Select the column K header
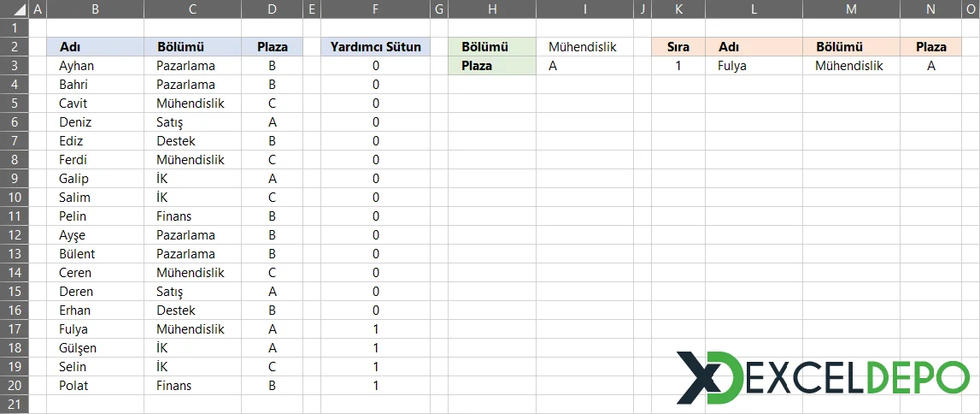The width and height of the screenshot is (980, 414). pos(678,9)
